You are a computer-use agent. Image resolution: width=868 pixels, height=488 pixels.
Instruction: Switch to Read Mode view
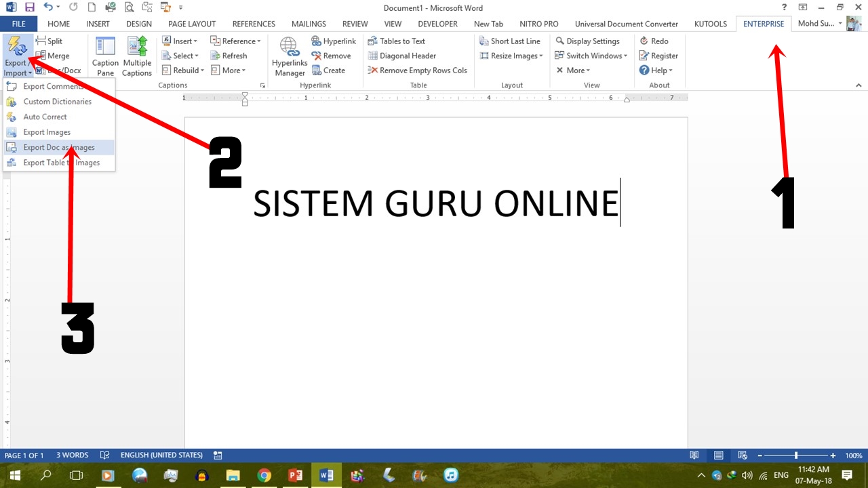pos(694,455)
